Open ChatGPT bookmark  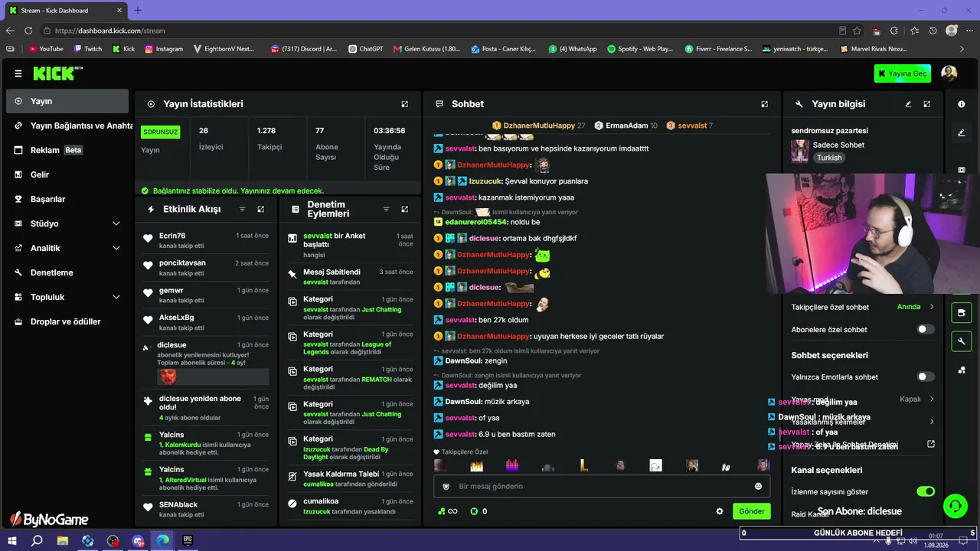coord(365,49)
